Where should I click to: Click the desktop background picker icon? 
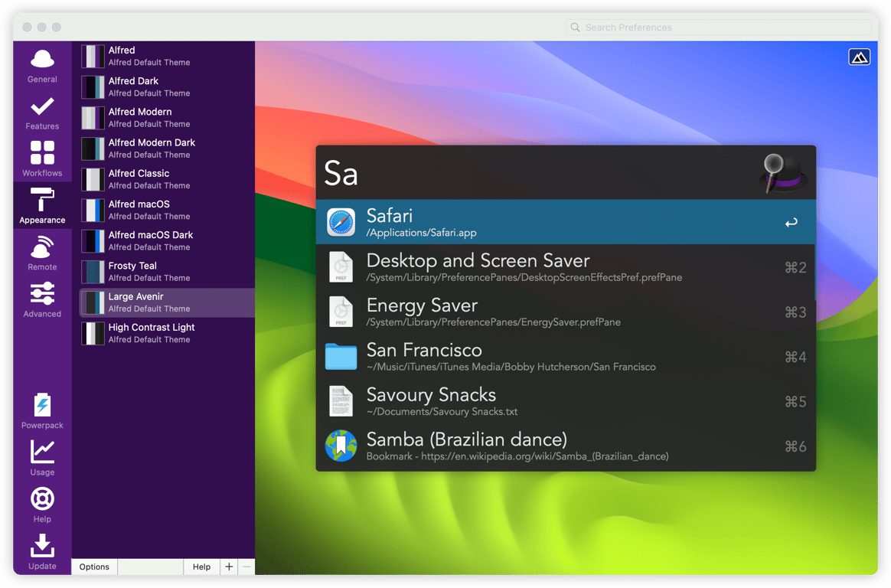point(859,57)
